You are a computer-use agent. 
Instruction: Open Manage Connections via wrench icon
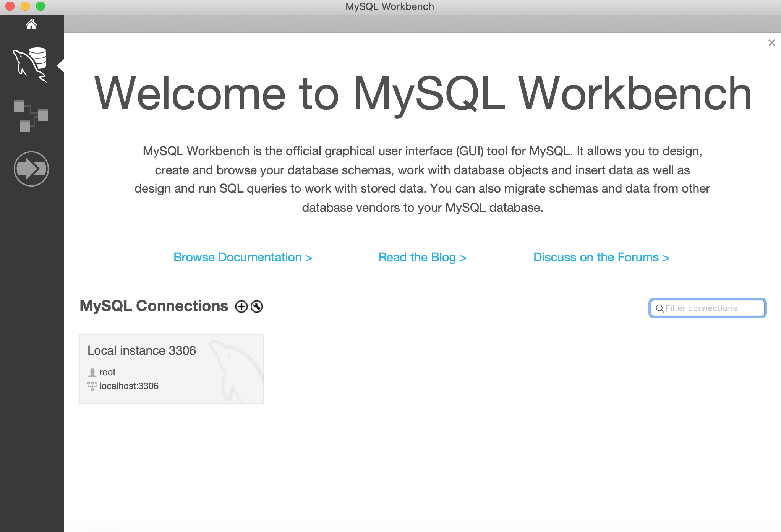point(257,307)
